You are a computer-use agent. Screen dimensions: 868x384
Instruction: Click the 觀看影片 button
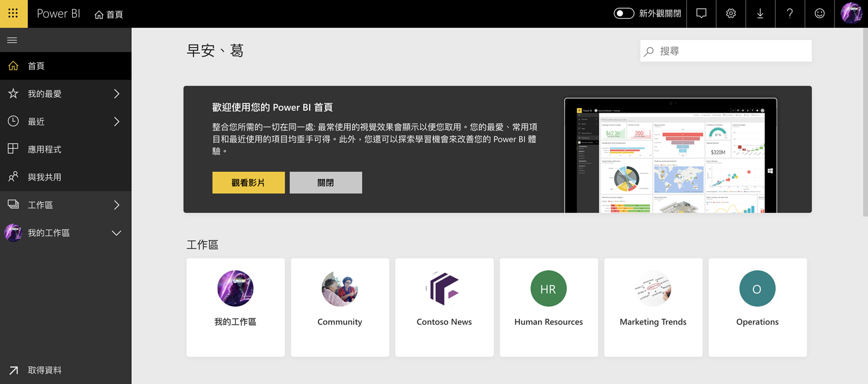pyautogui.click(x=248, y=182)
